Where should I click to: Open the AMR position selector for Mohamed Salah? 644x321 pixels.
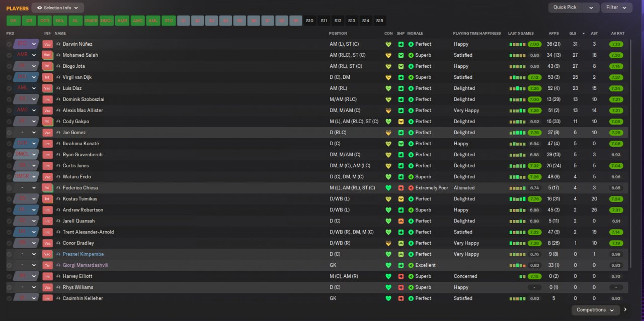point(26,55)
